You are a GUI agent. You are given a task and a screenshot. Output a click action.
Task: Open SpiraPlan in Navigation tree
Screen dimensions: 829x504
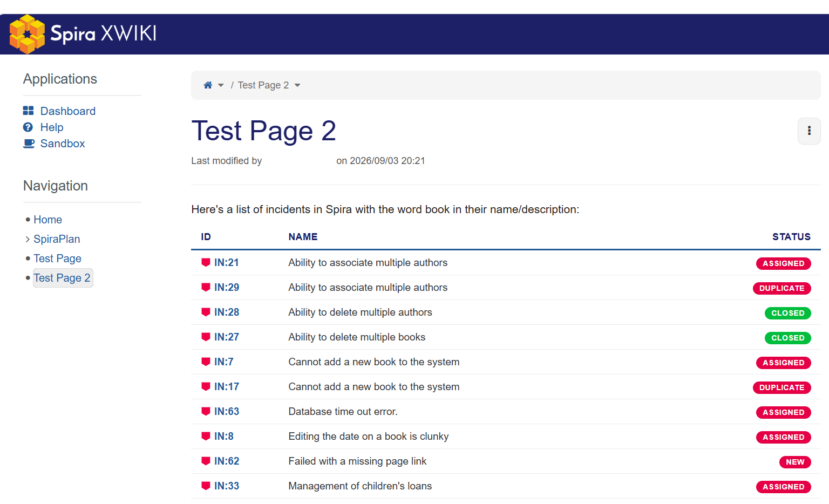point(57,239)
